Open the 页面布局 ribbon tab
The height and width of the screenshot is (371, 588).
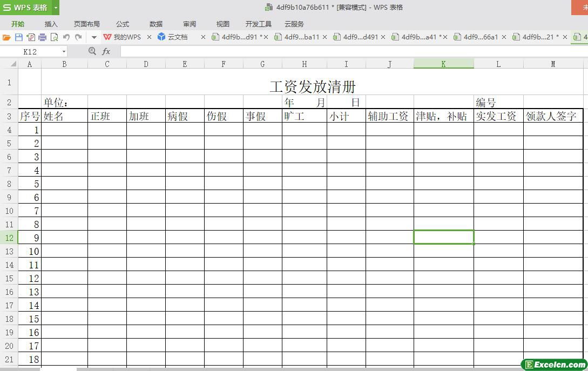click(x=86, y=24)
